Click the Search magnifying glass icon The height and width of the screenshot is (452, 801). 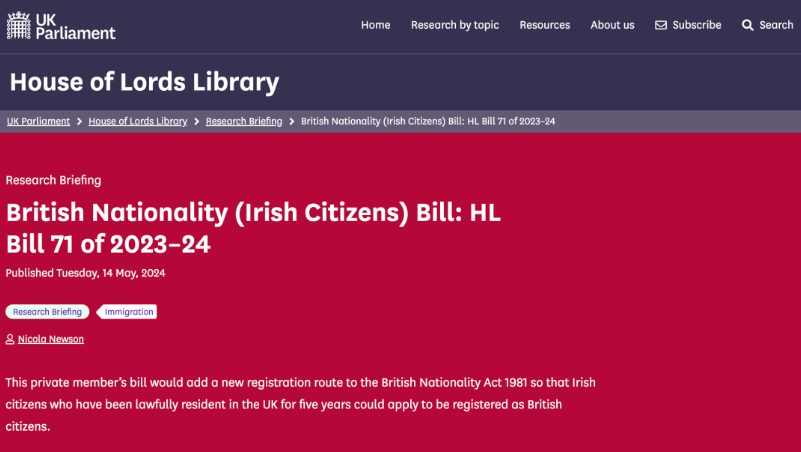[x=747, y=25]
